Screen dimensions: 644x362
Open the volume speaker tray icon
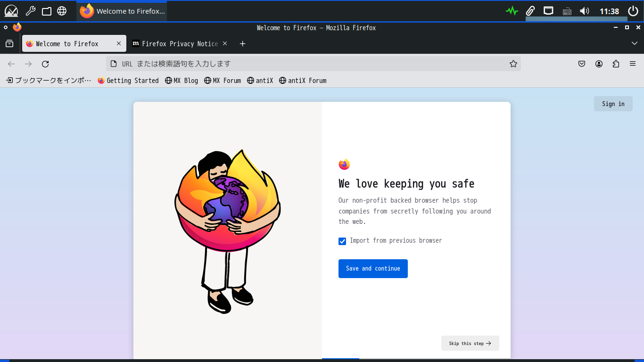click(x=585, y=11)
